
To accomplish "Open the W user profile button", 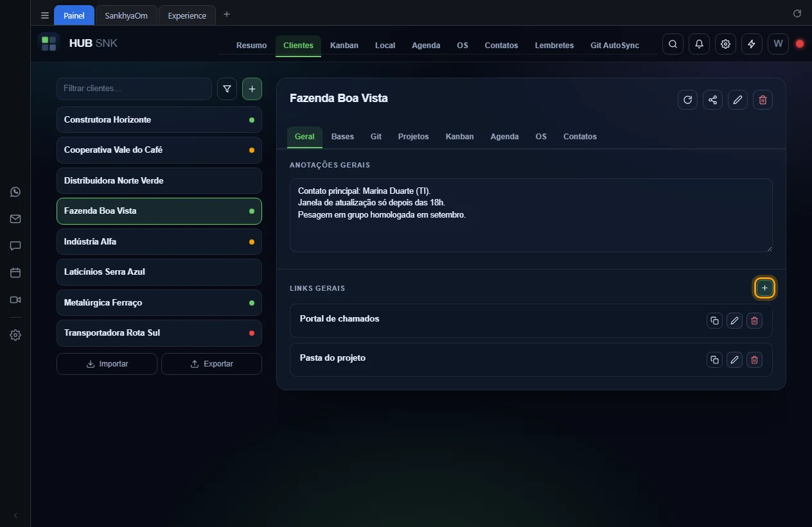I will (x=778, y=44).
